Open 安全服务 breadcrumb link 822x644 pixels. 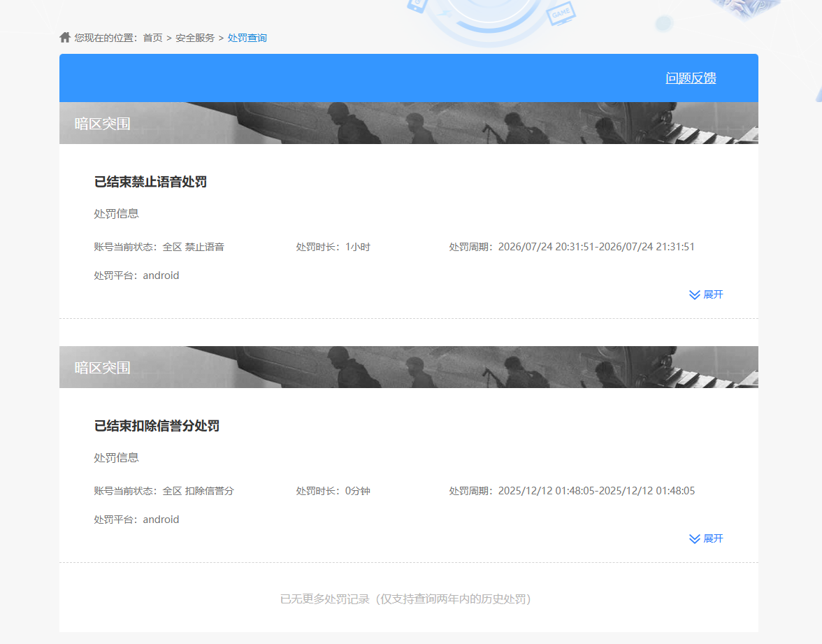195,38
